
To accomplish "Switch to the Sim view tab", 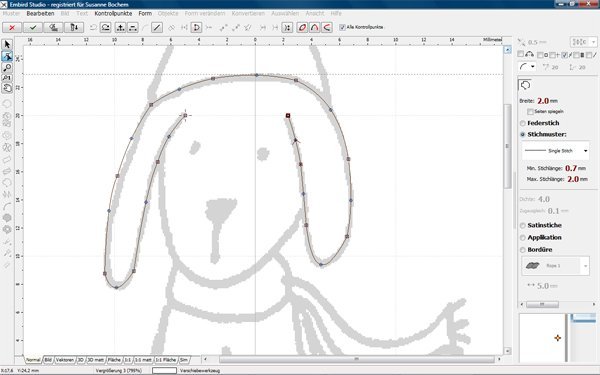I will click(x=184, y=360).
